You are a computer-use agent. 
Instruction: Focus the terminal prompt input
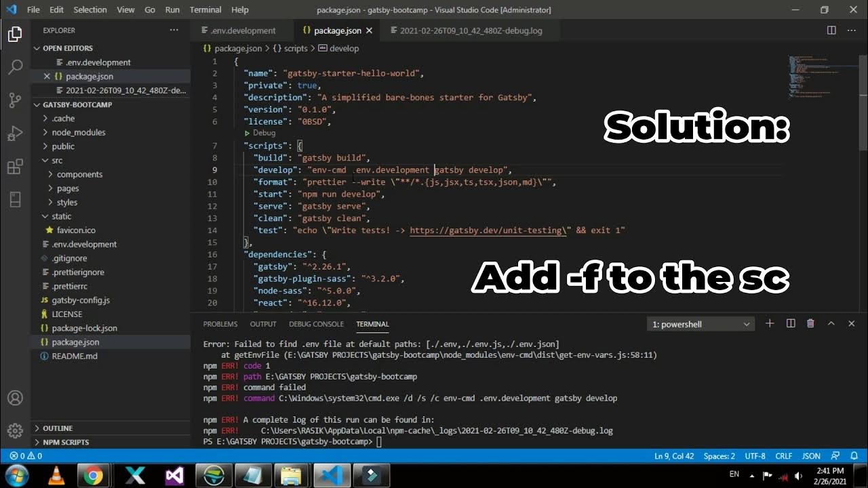(x=379, y=442)
